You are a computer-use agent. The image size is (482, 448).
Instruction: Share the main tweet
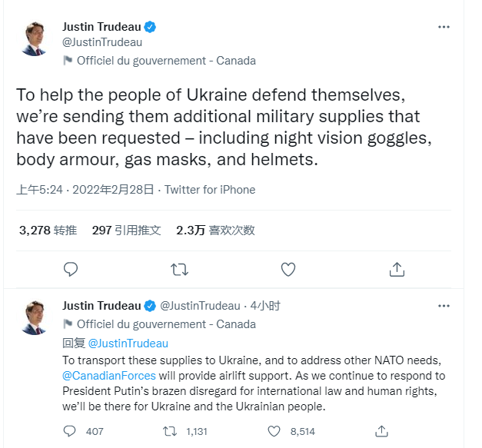click(397, 269)
